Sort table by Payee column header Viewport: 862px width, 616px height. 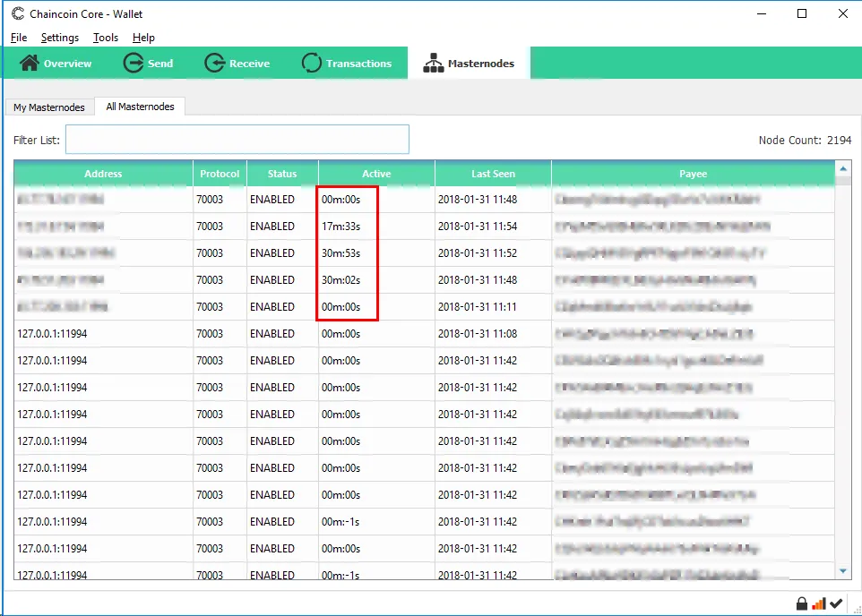[693, 174]
